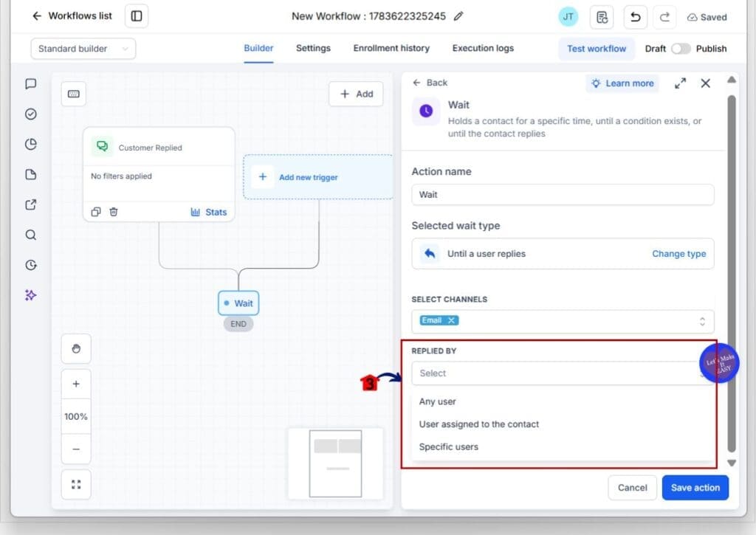
Task: Click Add new trigger
Action: pos(317,177)
